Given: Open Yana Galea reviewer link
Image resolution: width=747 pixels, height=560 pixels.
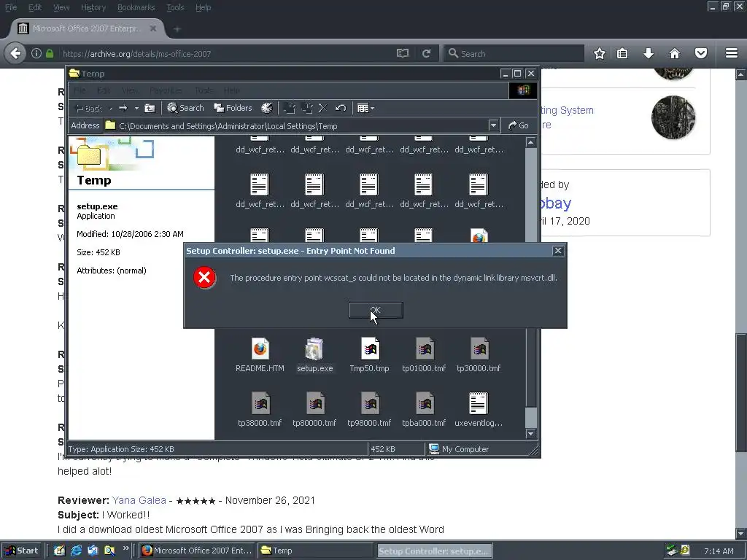Looking at the screenshot, I should 139,500.
